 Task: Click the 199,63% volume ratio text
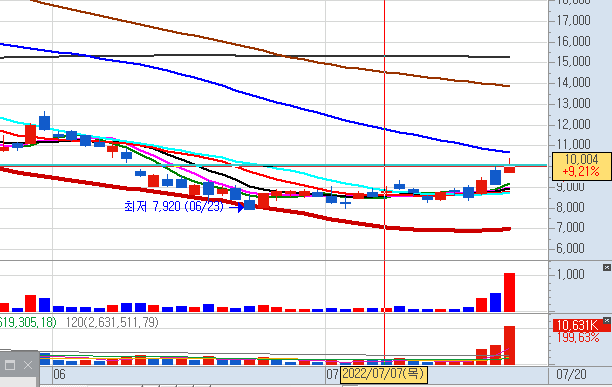pos(578,337)
